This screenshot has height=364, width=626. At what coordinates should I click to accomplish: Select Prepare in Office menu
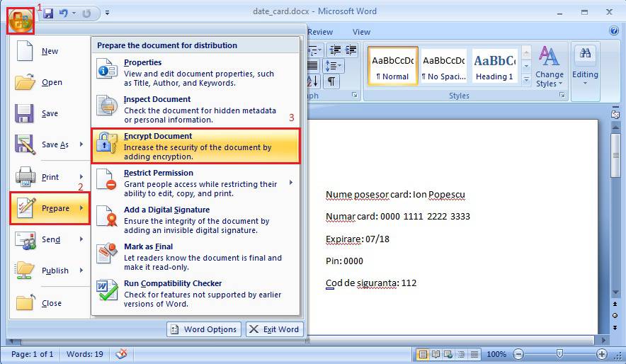click(50, 208)
